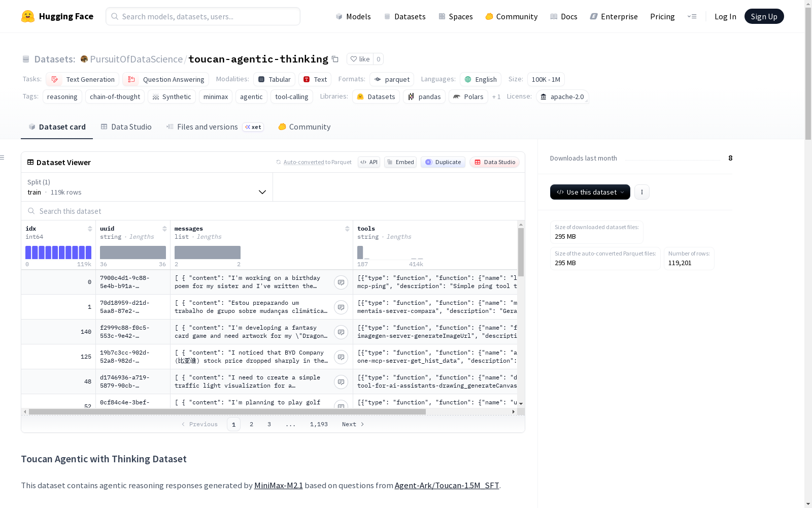Viewport: 812px width, 508px height.
Task: Click the table's horizontal scrollbar thumb
Action: click(x=227, y=411)
